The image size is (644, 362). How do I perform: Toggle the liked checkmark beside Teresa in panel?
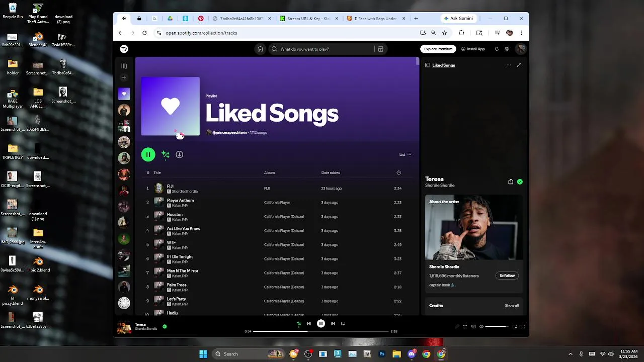coord(520,182)
